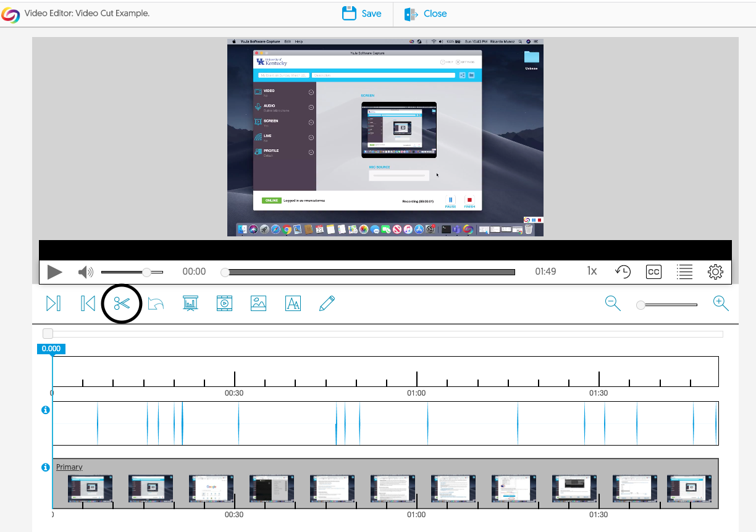Image resolution: width=756 pixels, height=532 pixels.
Task: Adjust the timeline zoom slider
Action: pos(667,304)
